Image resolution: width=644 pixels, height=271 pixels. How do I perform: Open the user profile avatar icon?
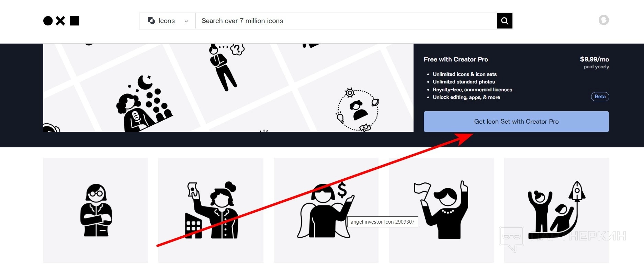[603, 20]
